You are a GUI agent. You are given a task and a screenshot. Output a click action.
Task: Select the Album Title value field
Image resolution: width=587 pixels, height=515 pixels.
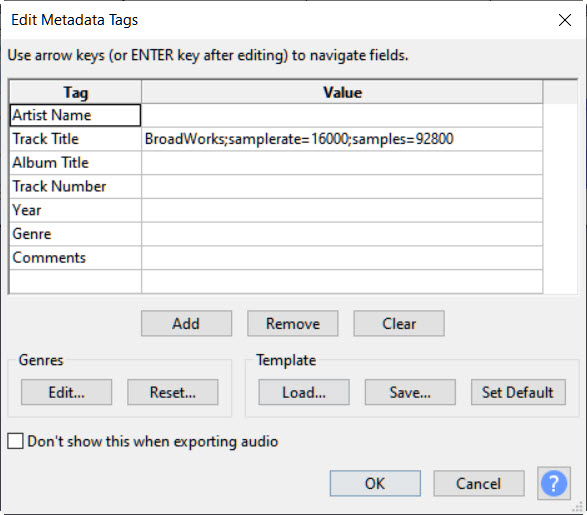point(342,163)
